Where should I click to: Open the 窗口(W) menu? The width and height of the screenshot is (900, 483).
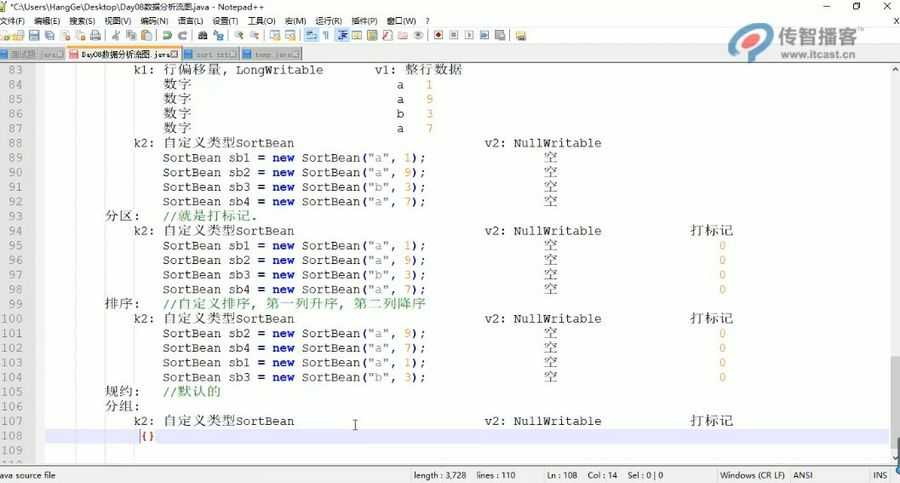(401, 21)
